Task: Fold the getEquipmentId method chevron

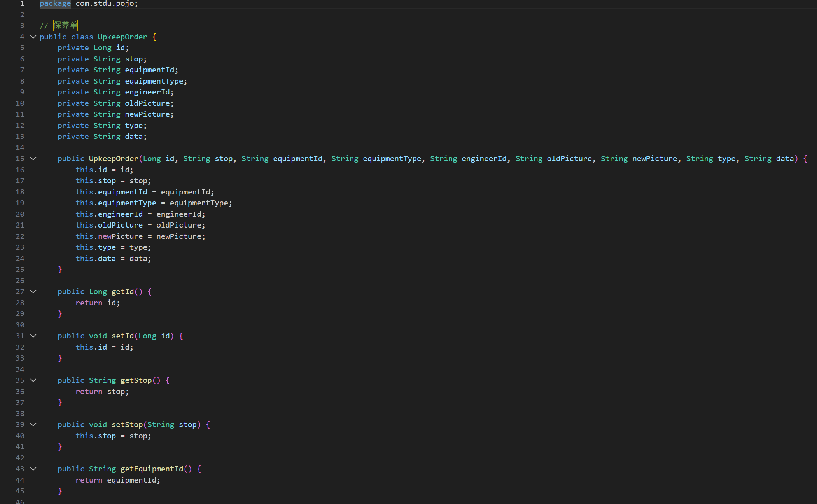Action: pyautogui.click(x=33, y=469)
